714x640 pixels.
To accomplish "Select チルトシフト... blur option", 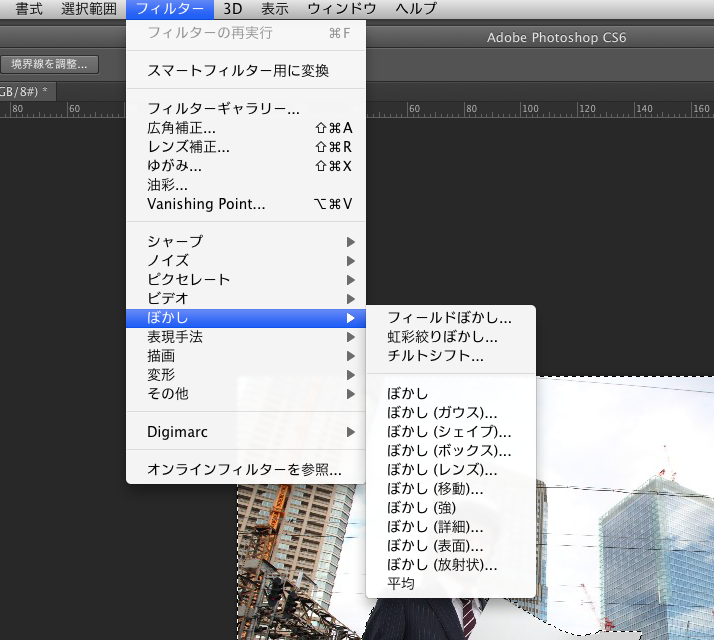I will pyautogui.click(x=435, y=356).
